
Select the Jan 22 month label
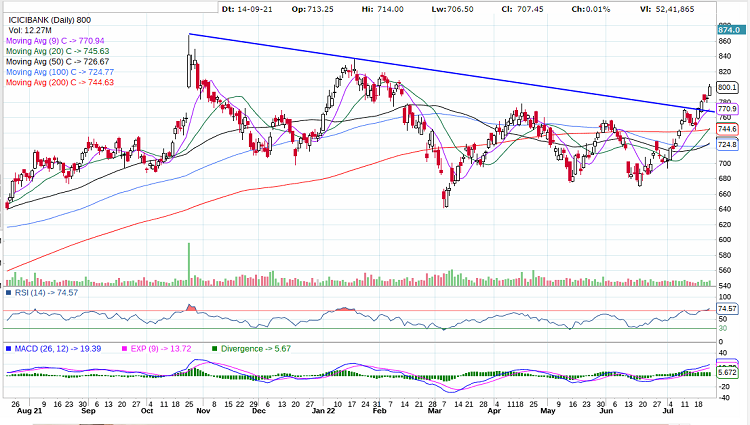tap(324, 411)
